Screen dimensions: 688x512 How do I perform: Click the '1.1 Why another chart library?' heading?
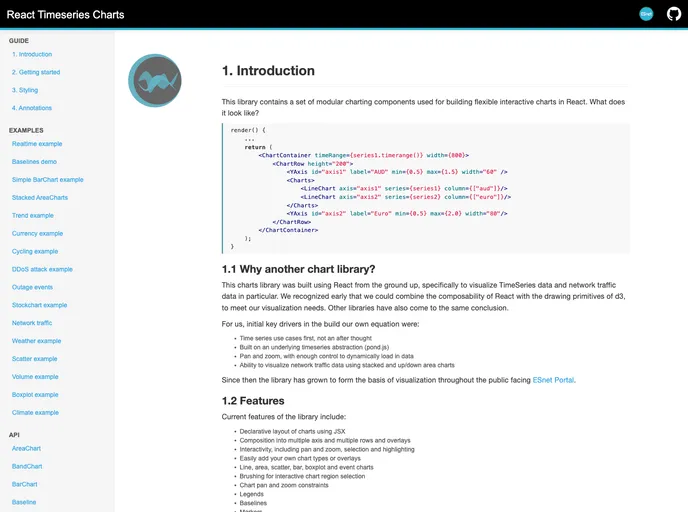click(x=298, y=269)
